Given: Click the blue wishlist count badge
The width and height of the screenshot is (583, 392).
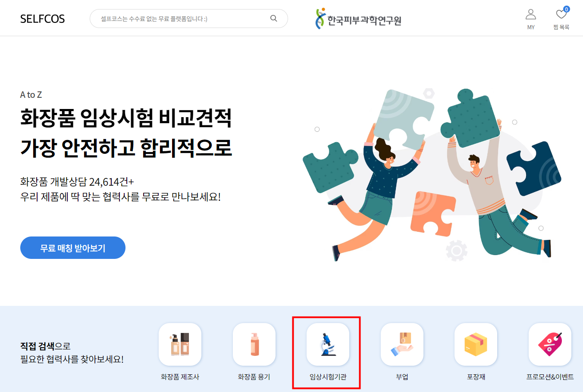Looking at the screenshot, I should [567, 9].
